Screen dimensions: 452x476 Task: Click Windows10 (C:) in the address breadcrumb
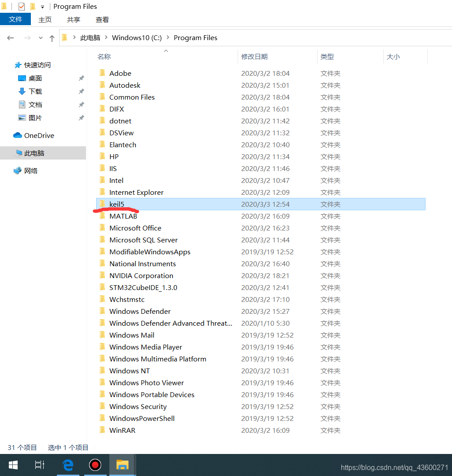(x=137, y=37)
